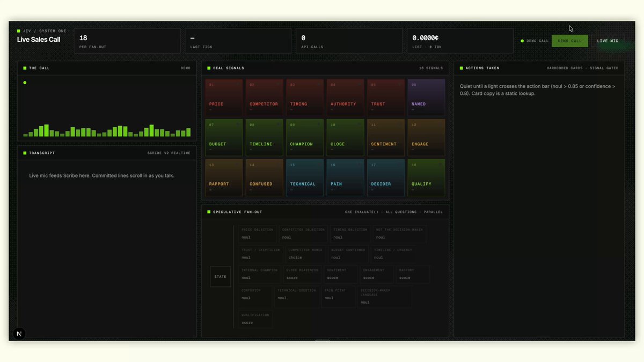Open the DECISION-MAKER LANGUAGE fan-out box
644x362 pixels.
(x=385, y=297)
